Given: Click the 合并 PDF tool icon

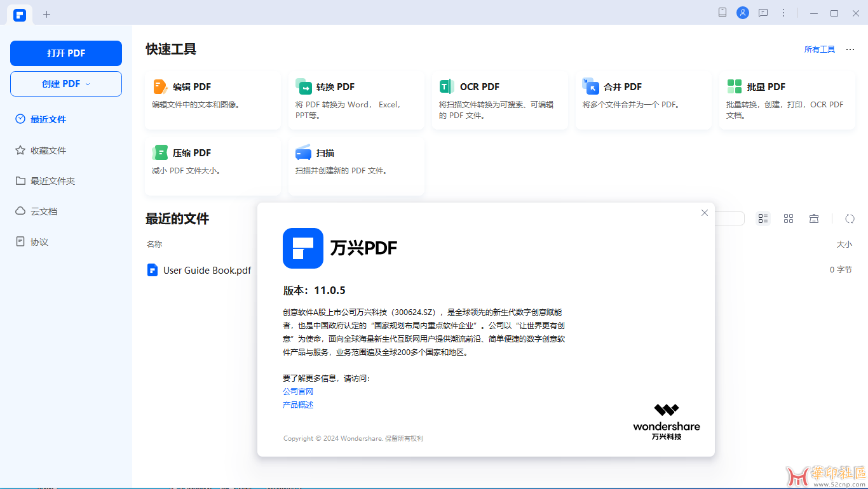Looking at the screenshot, I should tap(591, 86).
